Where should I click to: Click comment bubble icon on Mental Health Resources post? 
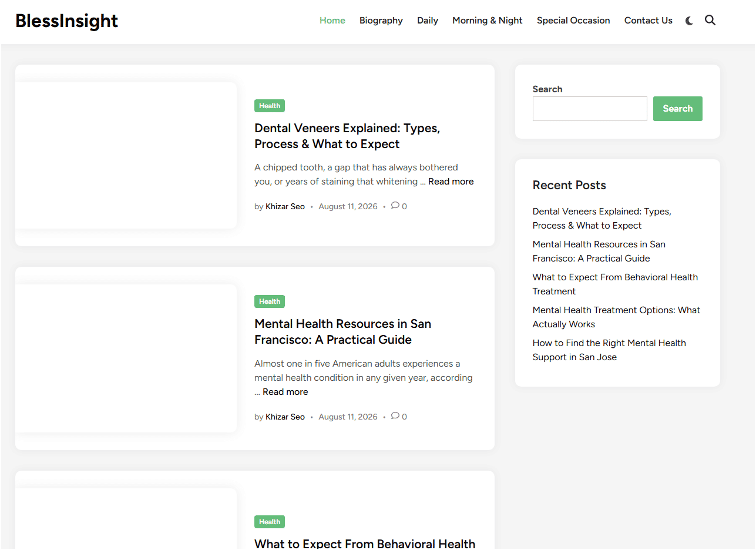point(395,416)
